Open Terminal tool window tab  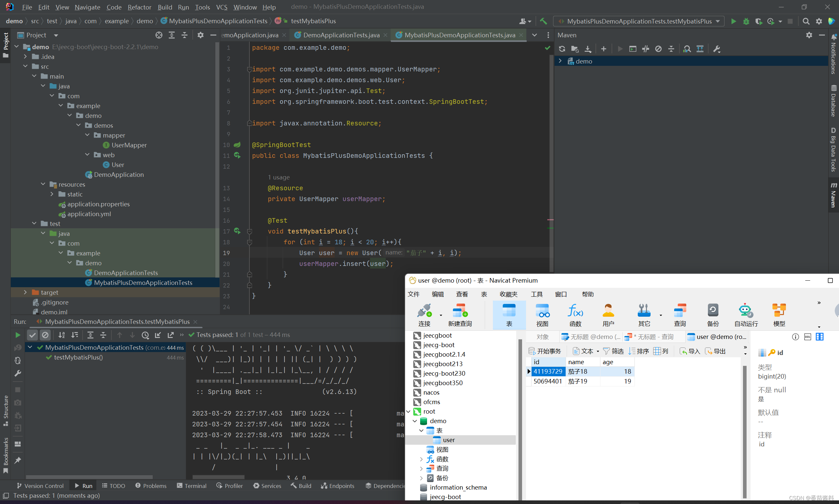[x=192, y=486]
